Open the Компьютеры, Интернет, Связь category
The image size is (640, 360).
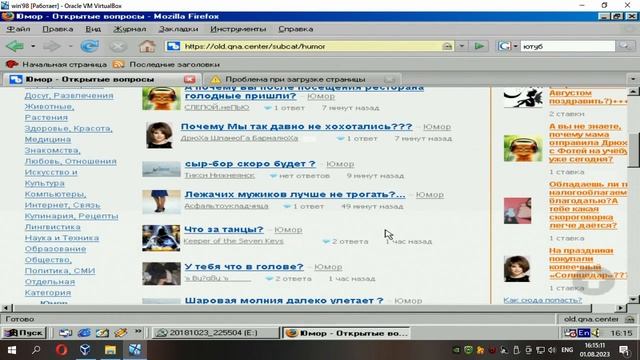tap(62, 200)
